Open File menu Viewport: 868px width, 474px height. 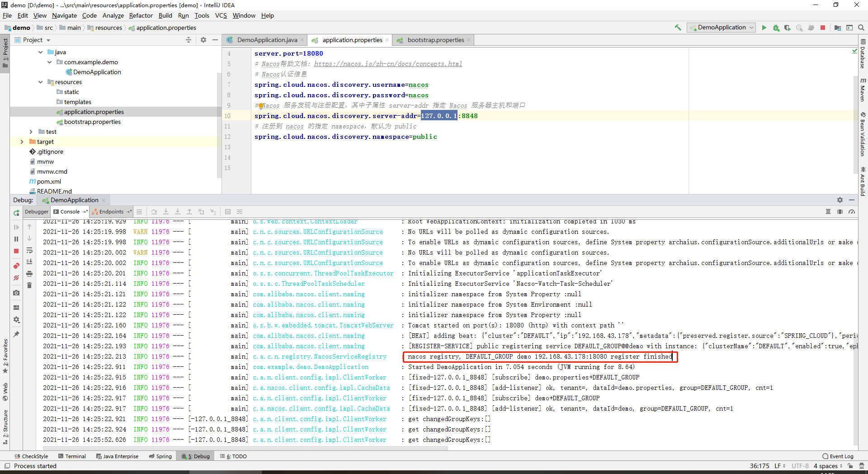point(7,15)
